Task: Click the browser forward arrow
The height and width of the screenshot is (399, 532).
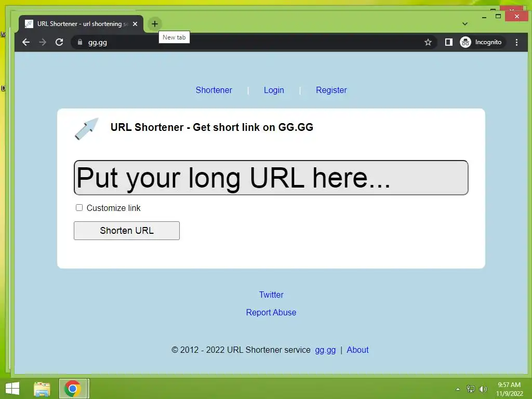Action: [43, 42]
